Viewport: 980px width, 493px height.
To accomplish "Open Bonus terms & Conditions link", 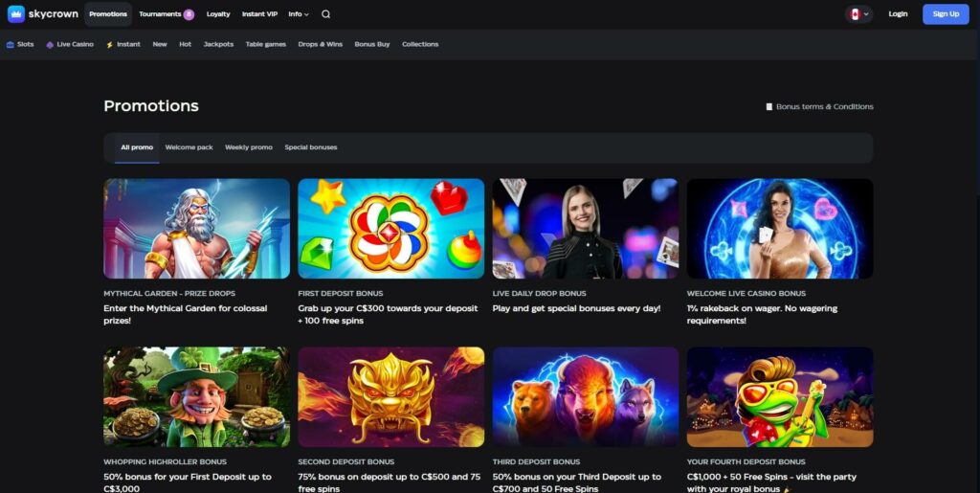I will tap(824, 107).
